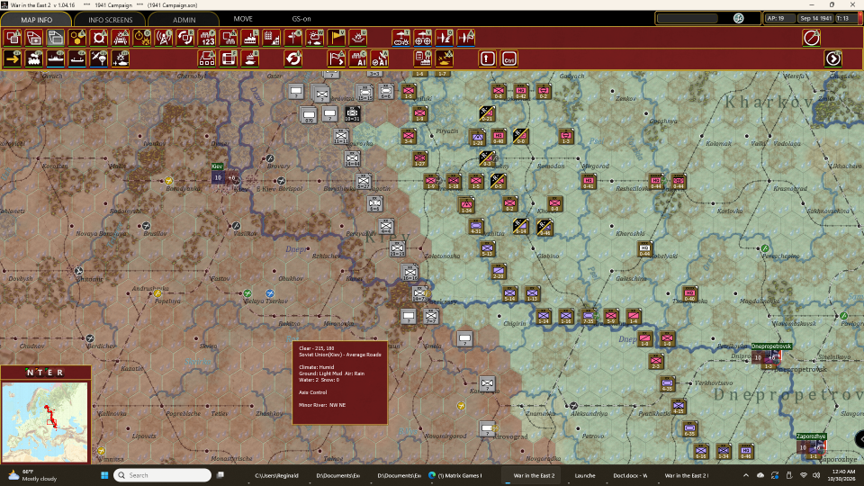
Task: Open the INFO SCREENS tab
Action: click(110, 19)
